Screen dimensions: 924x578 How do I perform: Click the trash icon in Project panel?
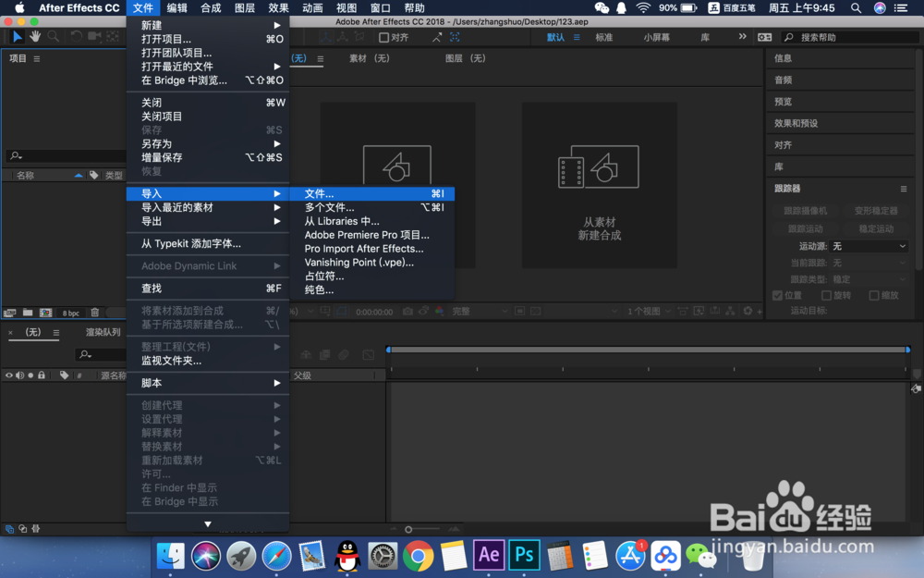(95, 313)
